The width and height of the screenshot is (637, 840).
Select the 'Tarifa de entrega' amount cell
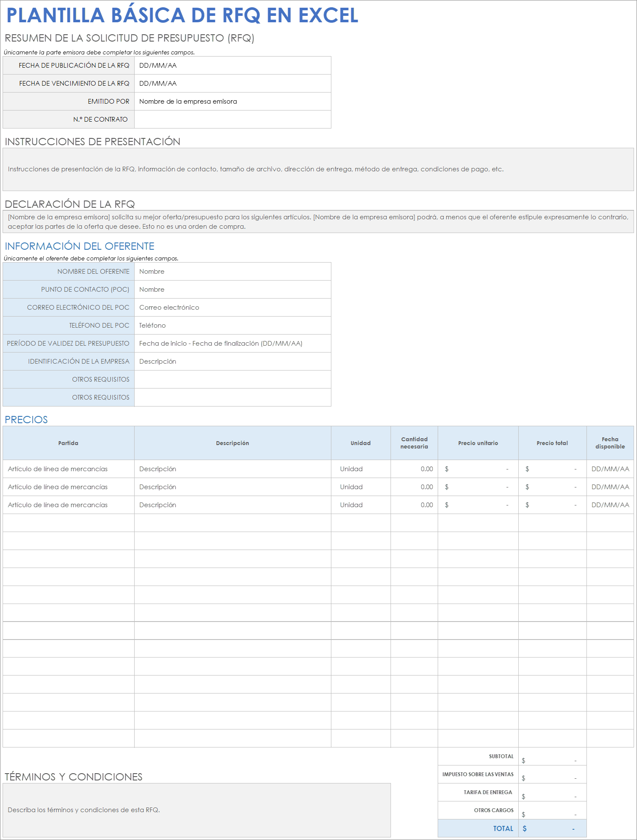tap(552, 793)
